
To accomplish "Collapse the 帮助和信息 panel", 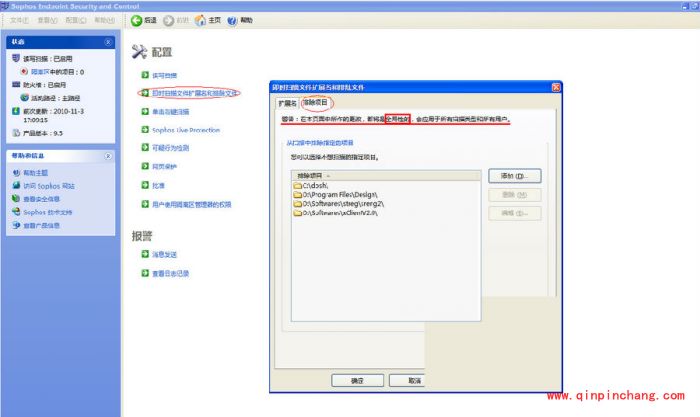I will click(108, 156).
